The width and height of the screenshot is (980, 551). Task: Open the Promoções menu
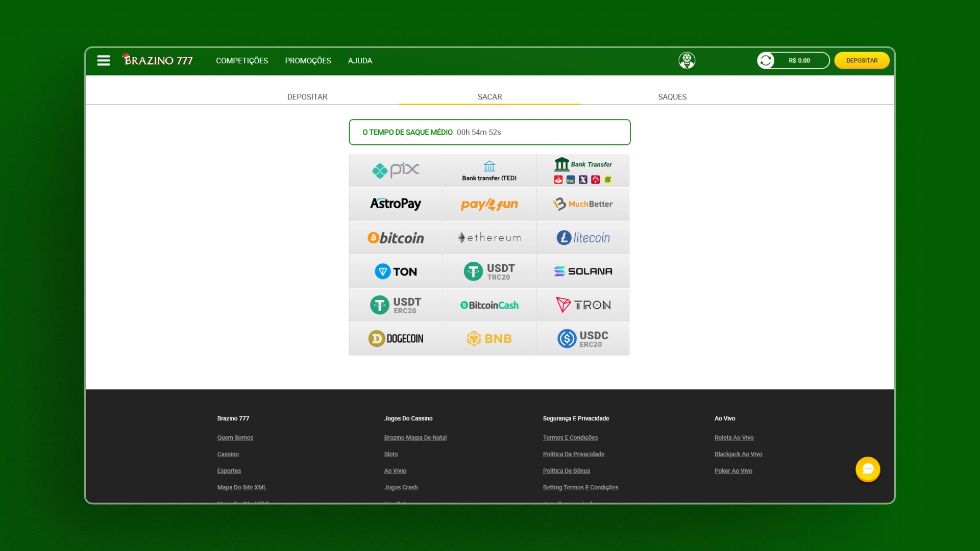point(308,61)
